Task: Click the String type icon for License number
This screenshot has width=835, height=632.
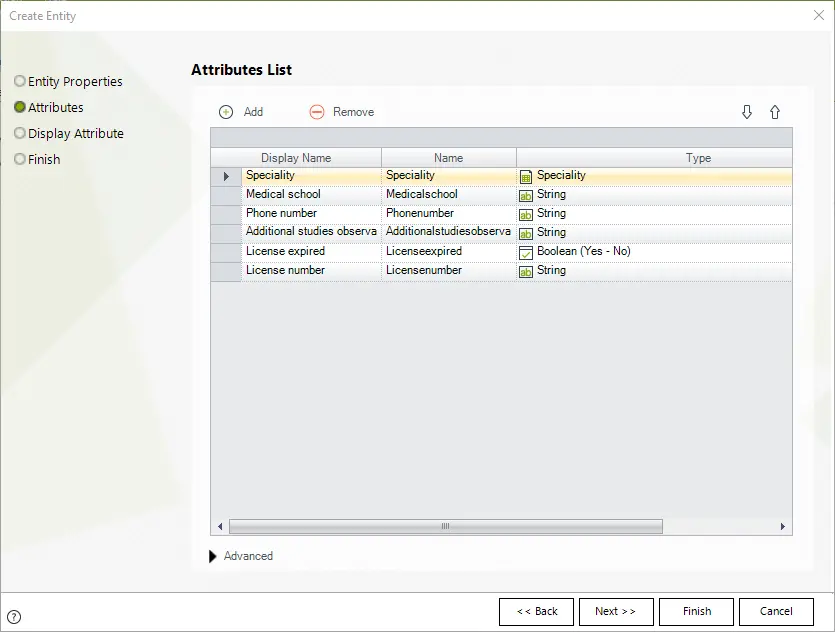Action: [526, 272]
